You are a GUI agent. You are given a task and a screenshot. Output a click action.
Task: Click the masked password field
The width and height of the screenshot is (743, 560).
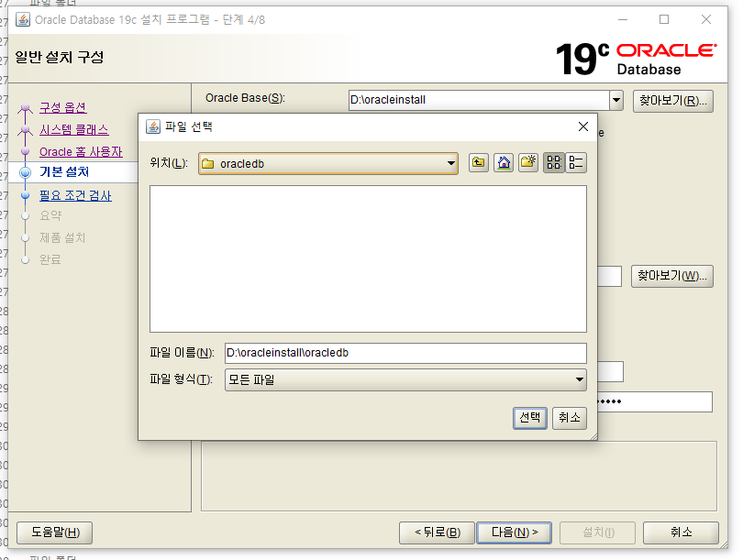[655, 401]
